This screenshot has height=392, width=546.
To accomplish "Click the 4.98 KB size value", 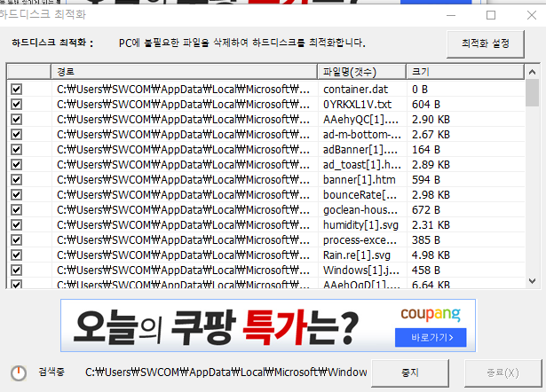I will pyautogui.click(x=431, y=255).
